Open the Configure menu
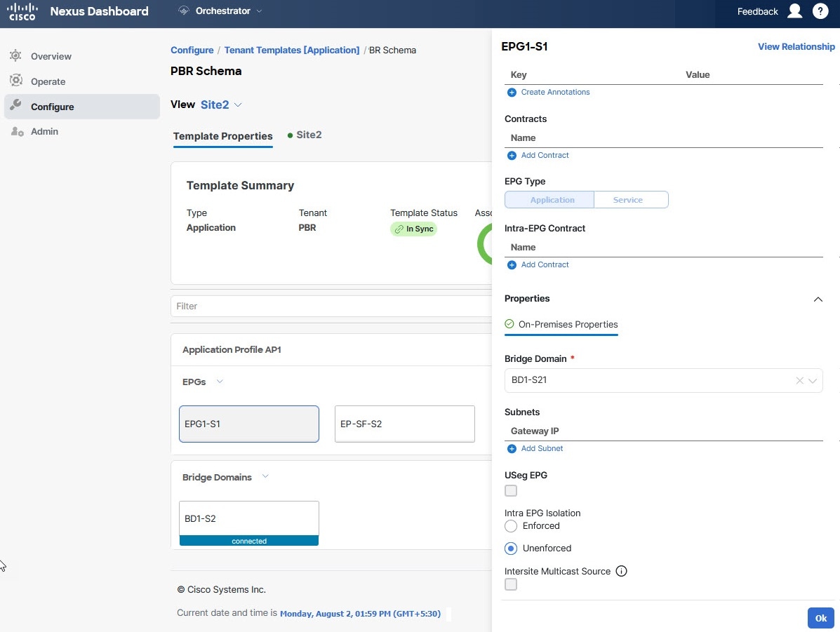The width and height of the screenshot is (840, 632). pyautogui.click(x=81, y=107)
